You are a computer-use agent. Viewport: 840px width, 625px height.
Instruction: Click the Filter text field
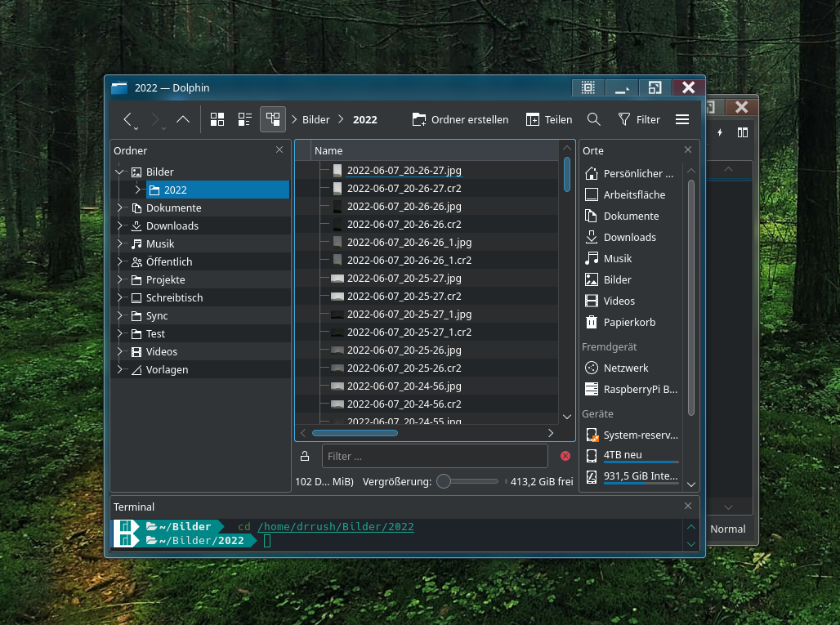pyautogui.click(x=435, y=457)
